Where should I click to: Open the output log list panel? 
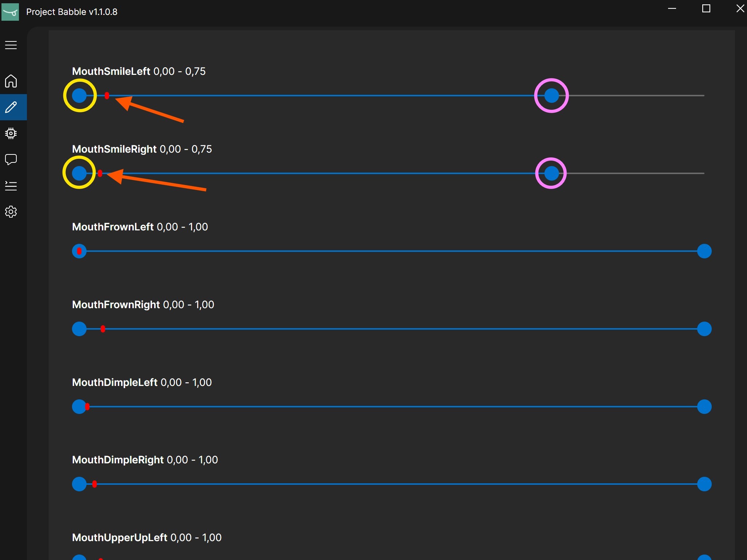coord(11,186)
